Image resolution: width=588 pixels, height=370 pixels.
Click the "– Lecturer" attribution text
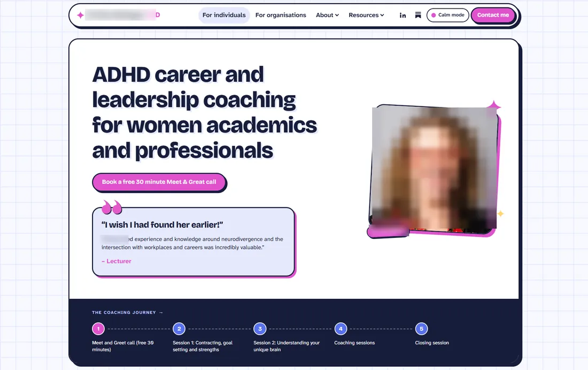(x=116, y=261)
